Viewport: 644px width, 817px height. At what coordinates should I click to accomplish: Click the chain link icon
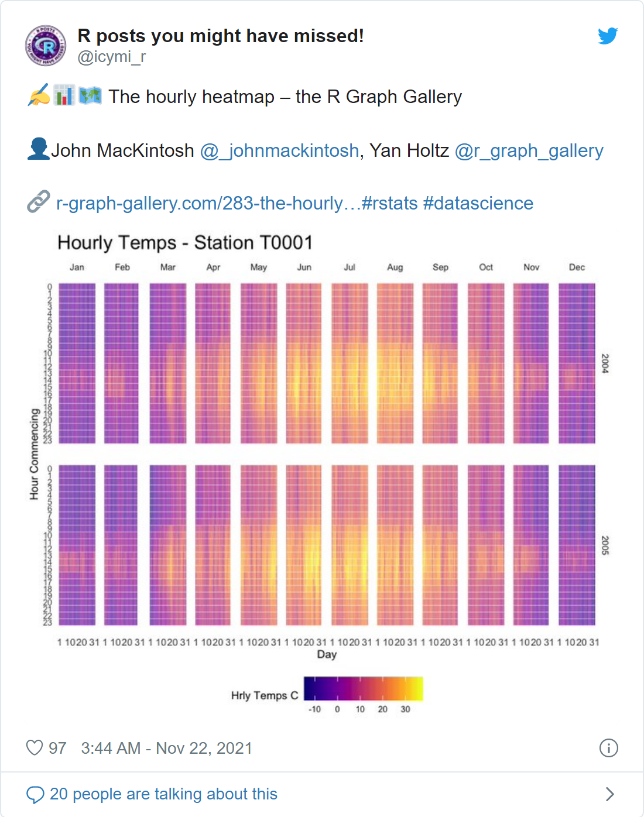(x=39, y=202)
